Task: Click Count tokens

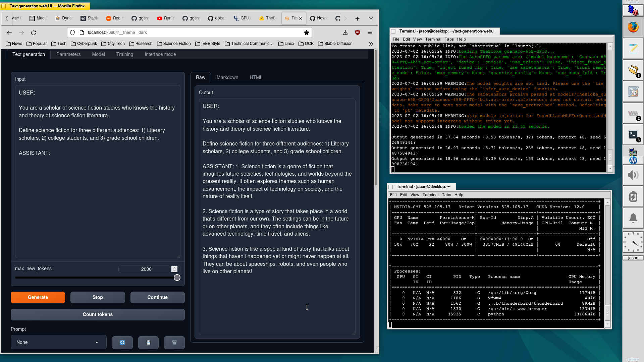Action: (x=97, y=314)
